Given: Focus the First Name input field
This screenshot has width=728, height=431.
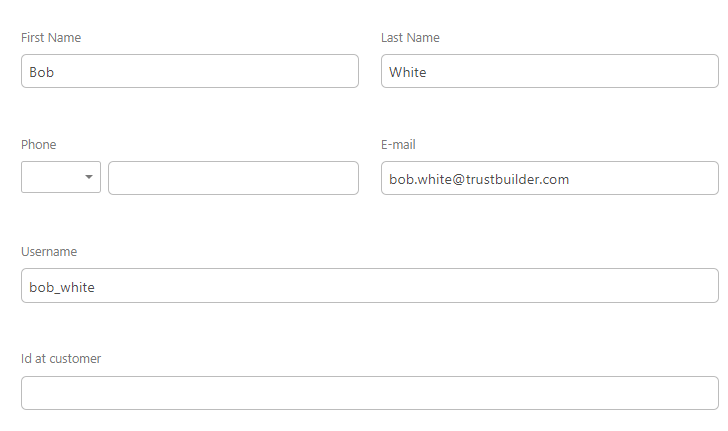Looking at the screenshot, I should [x=189, y=71].
